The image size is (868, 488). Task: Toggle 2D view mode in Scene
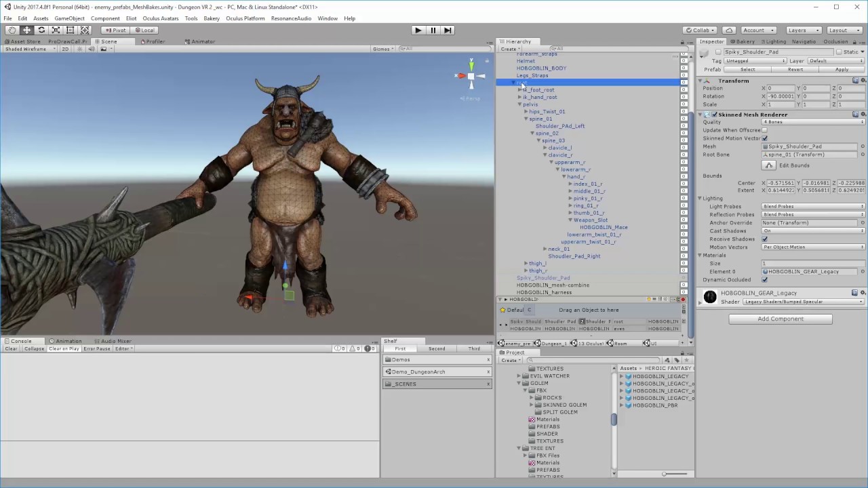[x=66, y=49]
